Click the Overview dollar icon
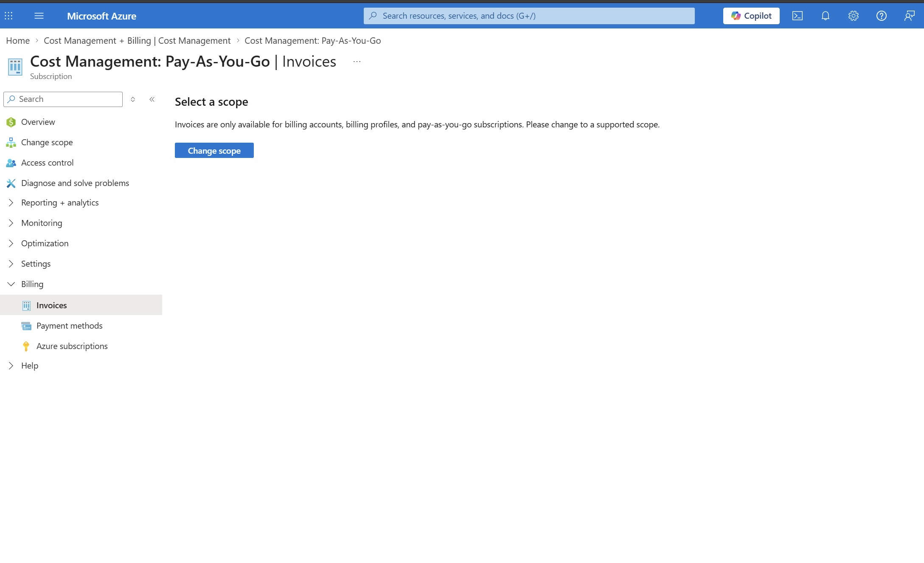Viewport: 924px width, 563px height. [11, 122]
